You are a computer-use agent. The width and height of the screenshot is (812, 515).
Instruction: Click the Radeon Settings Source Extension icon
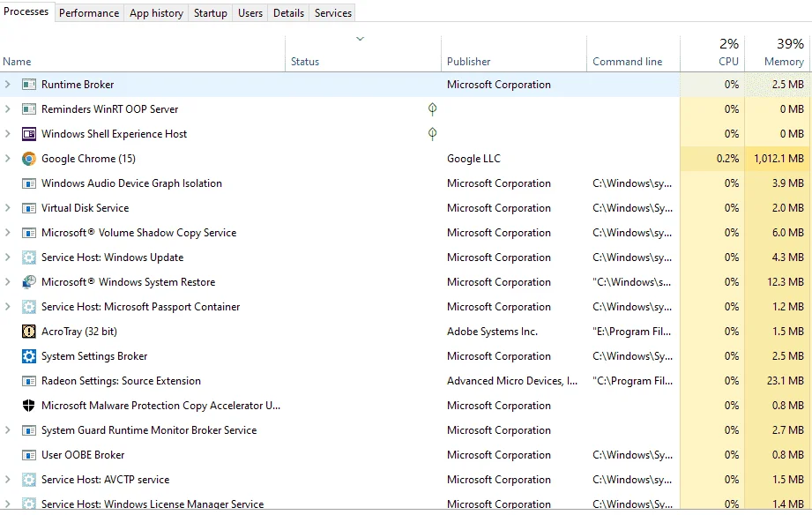28,381
